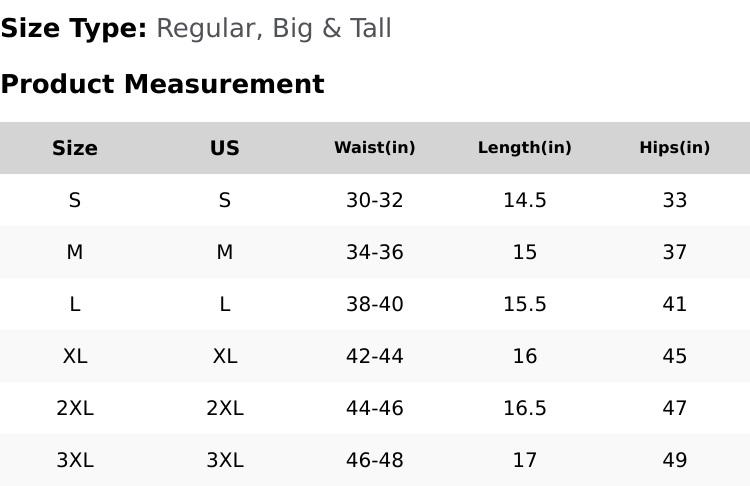This screenshot has height=486, width=750.
Task: Select the 16.5 length cell
Action: [x=525, y=408]
